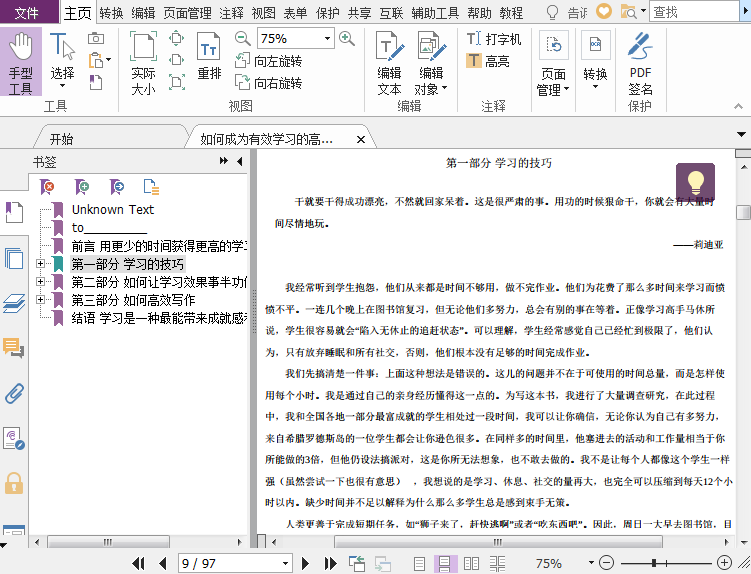Open the Pages thumbnails sidebar icon

click(14, 259)
